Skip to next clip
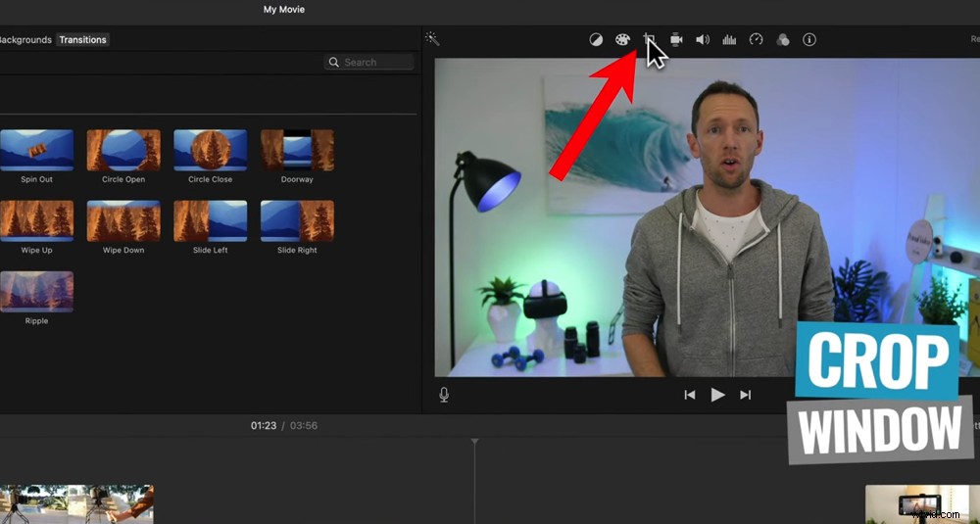Image resolution: width=980 pixels, height=524 pixels. [745, 395]
